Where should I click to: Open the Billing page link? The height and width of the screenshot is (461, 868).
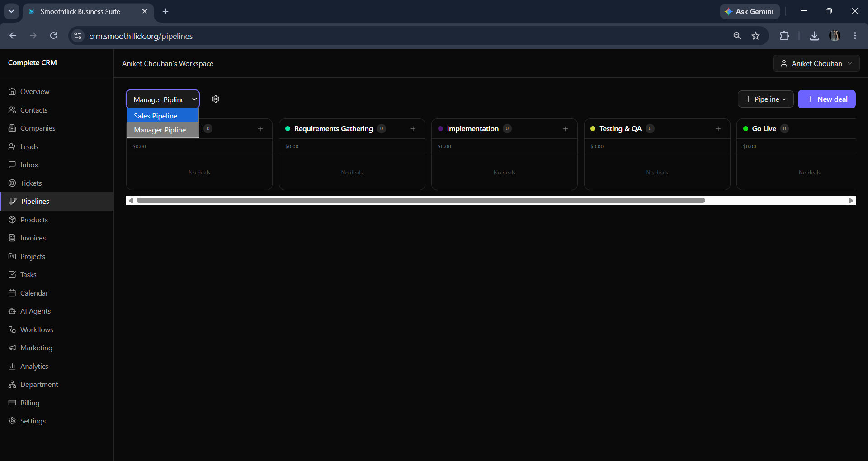coord(57,403)
